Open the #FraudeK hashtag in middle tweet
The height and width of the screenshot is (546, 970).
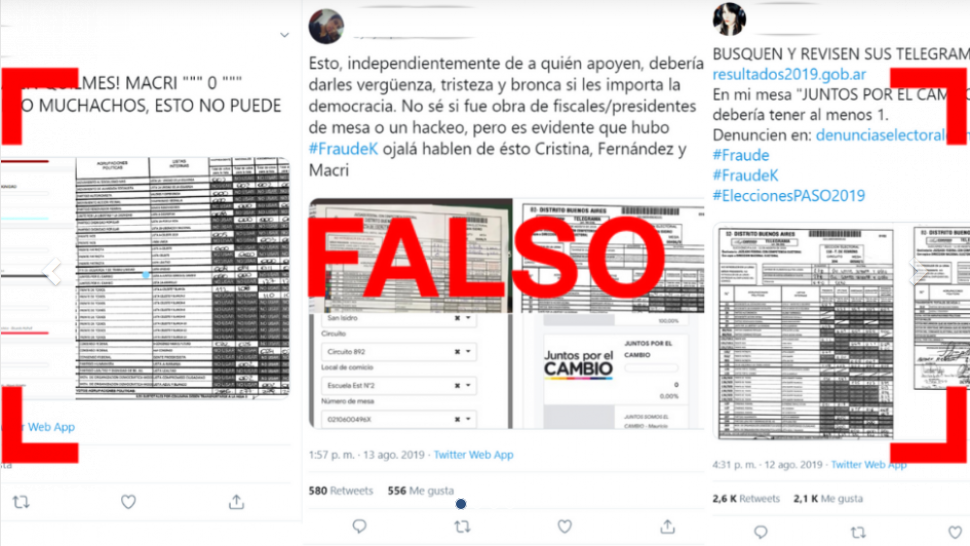tap(343, 149)
